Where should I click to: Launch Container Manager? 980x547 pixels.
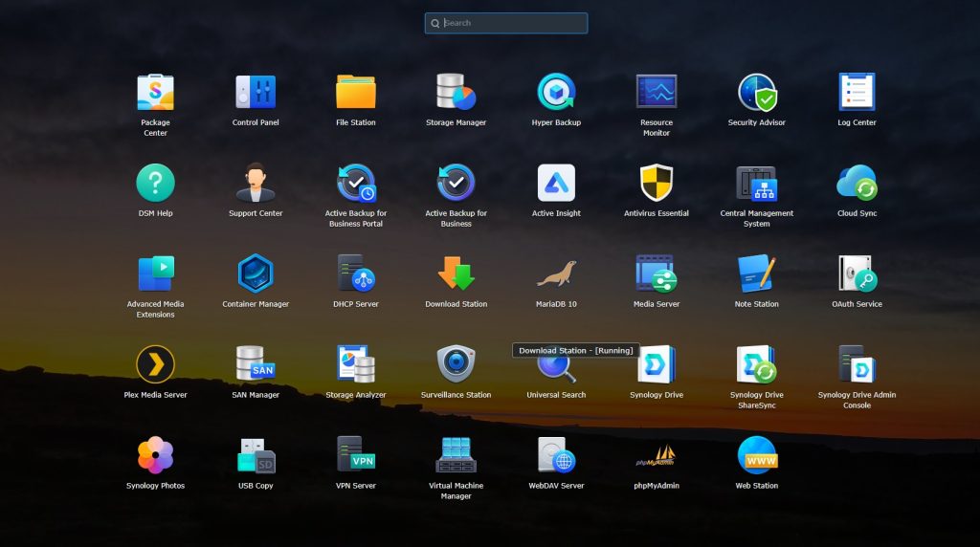click(x=256, y=273)
